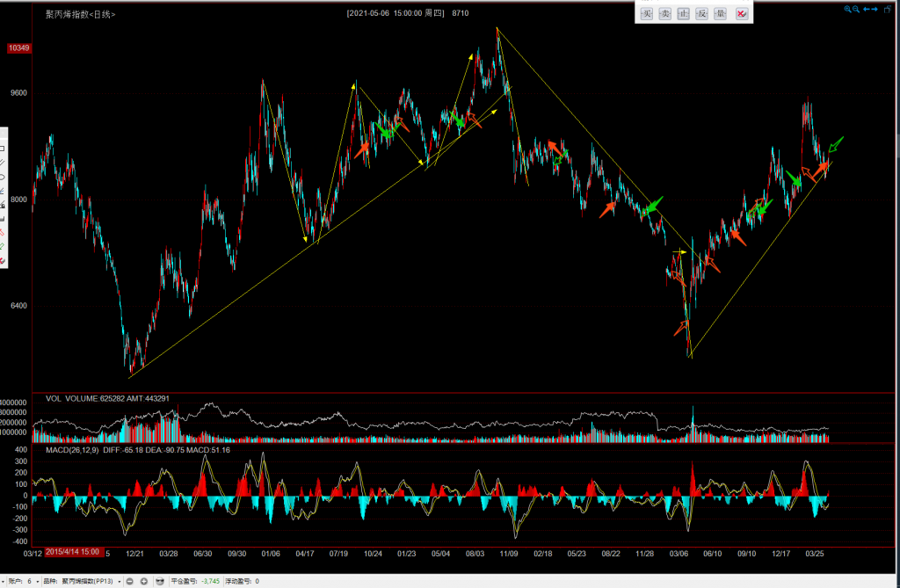
Task: Click the 卖 (sell) button
Action: (665, 13)
